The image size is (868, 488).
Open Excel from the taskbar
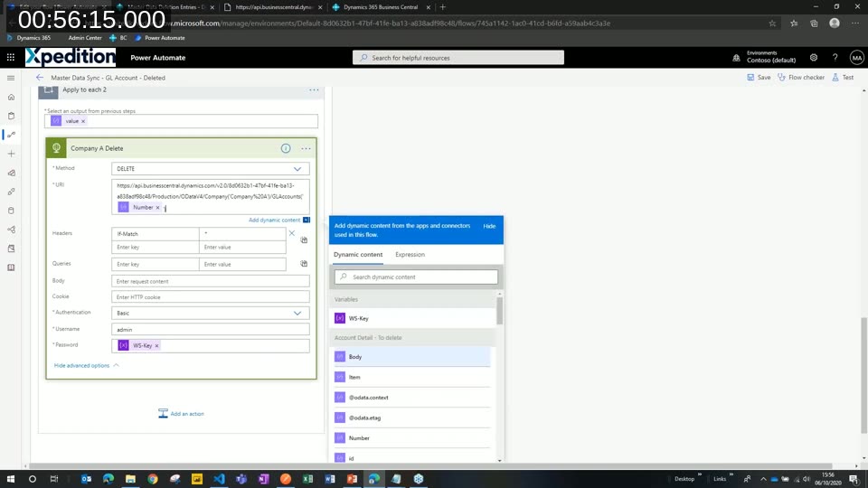tap(307, 479)
